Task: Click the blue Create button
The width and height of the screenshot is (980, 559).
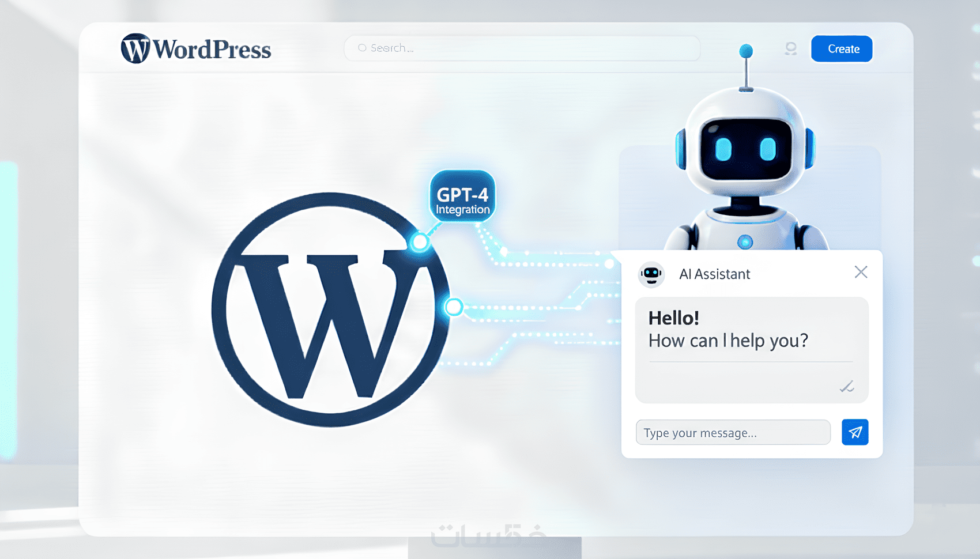Action: click(x=842, y=49)
